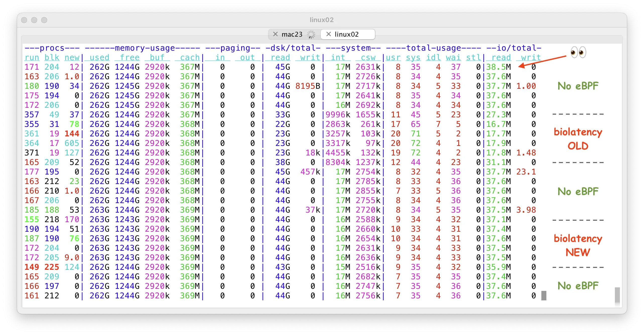Click the paging 'in' column header
Image resolution: width=644 pixels, height=335 pixels.
220,57
